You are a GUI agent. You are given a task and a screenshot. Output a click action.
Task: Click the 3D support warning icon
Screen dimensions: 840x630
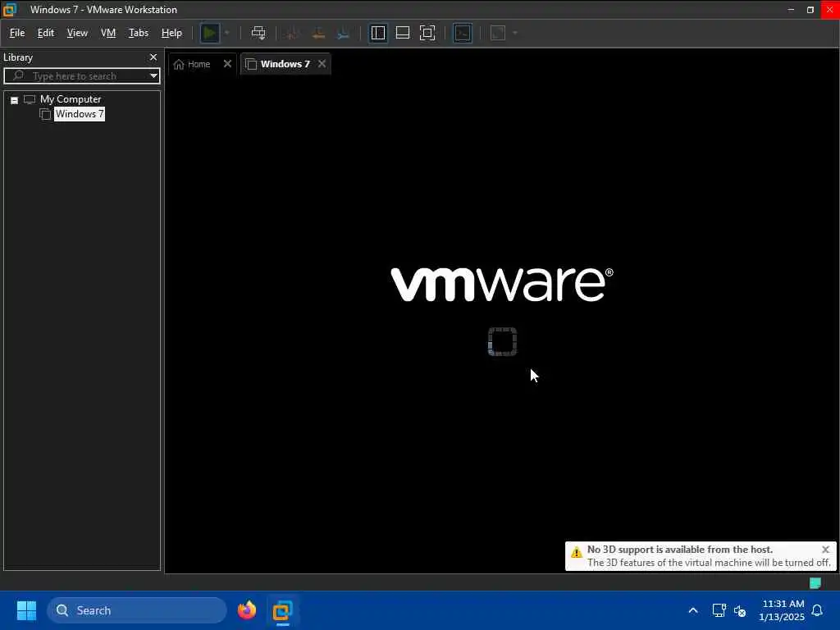[577, 552]
